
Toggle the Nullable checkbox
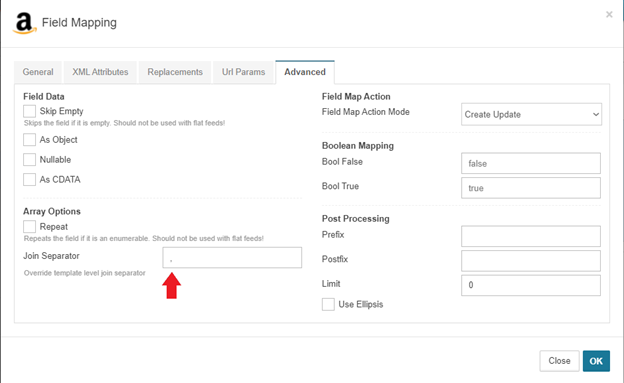[x=29, y=160]
